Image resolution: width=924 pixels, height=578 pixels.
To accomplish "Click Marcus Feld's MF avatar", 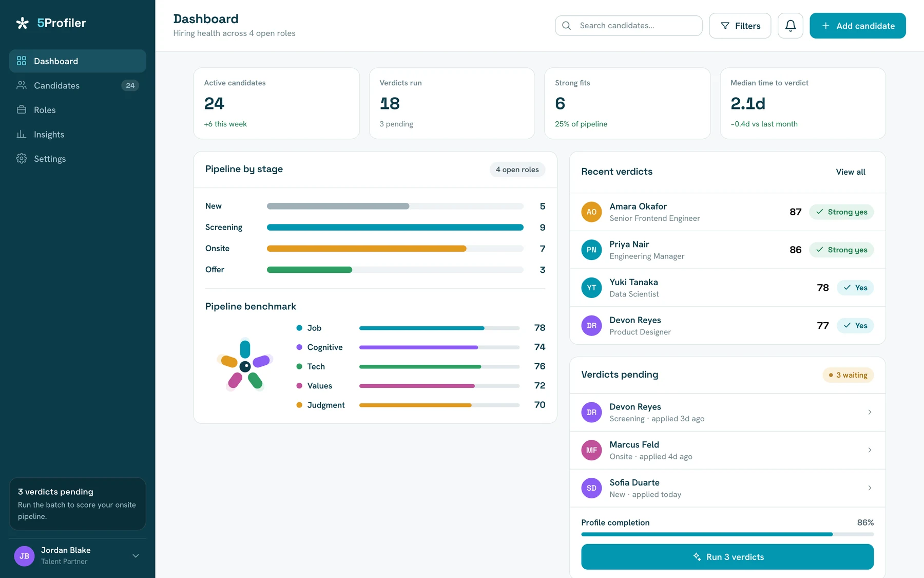I will click(x=591, y=450).
